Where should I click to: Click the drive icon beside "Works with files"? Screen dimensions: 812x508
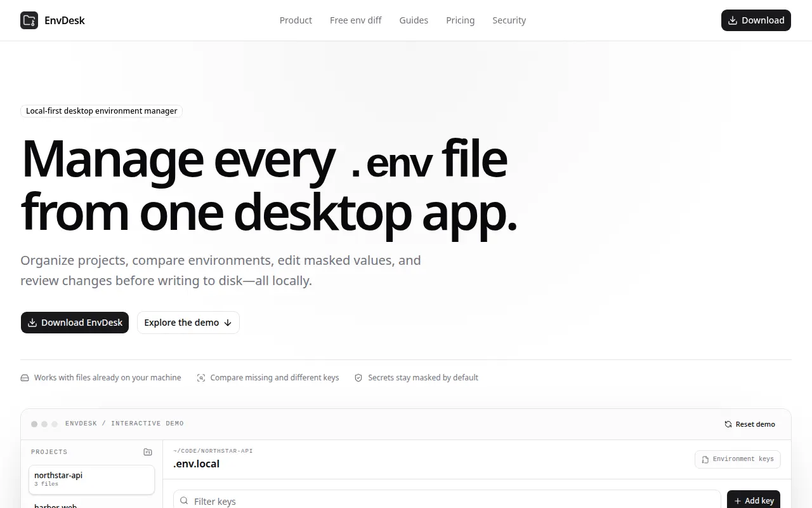[25, 378]
